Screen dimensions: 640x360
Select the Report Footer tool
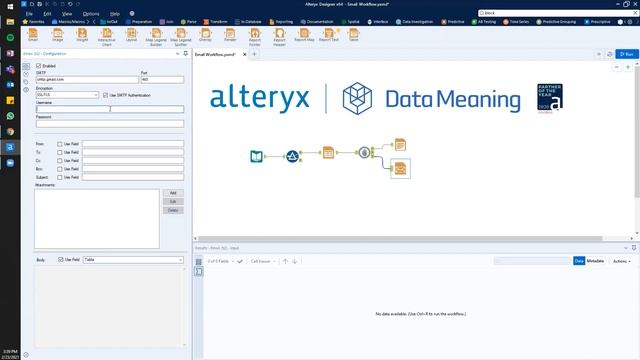(255, 37)
